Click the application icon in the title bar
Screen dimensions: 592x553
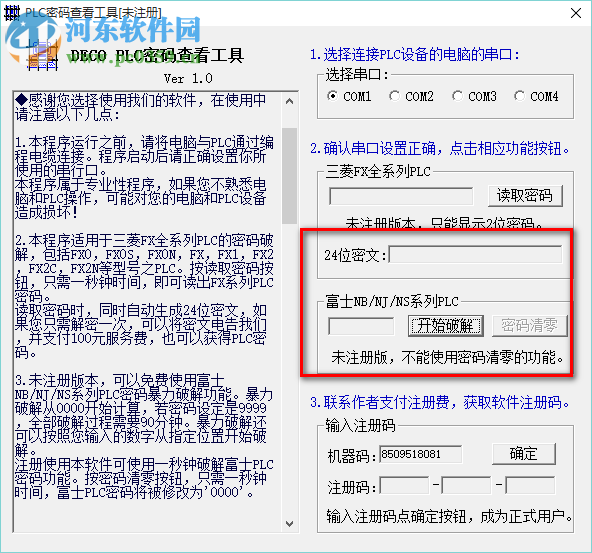coord(11,13)
